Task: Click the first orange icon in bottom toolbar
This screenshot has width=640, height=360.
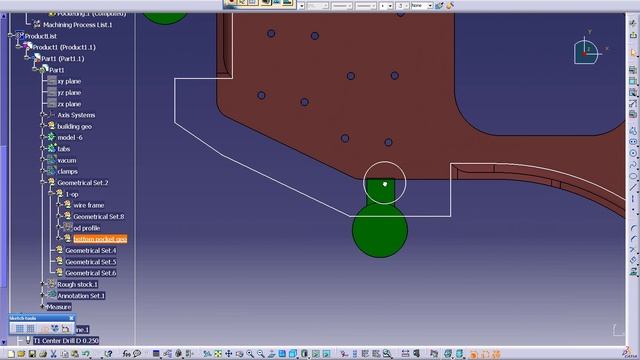Action: click(473, 354)
